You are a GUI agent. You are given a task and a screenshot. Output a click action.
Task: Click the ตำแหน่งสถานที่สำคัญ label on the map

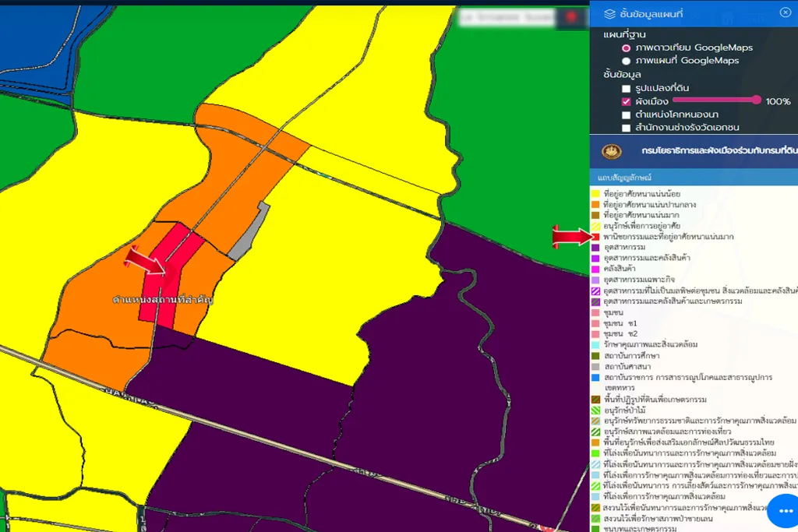click(x=163, y=300)
